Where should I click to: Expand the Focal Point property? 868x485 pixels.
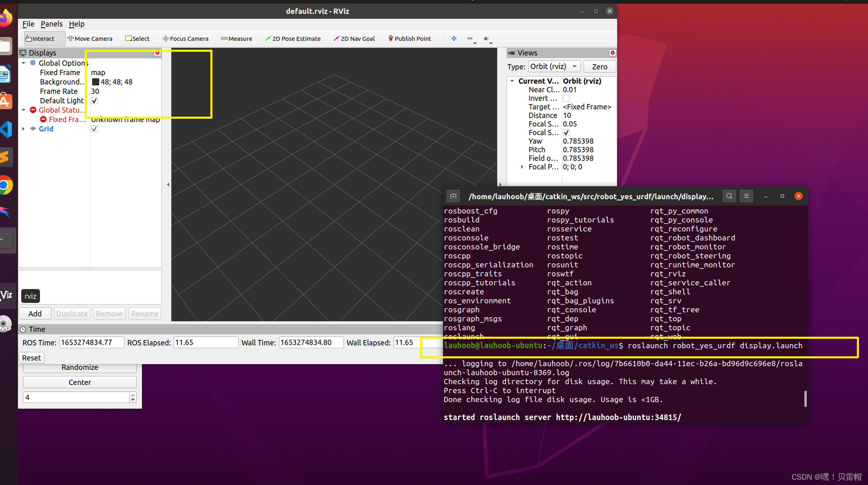coord(522,167)
